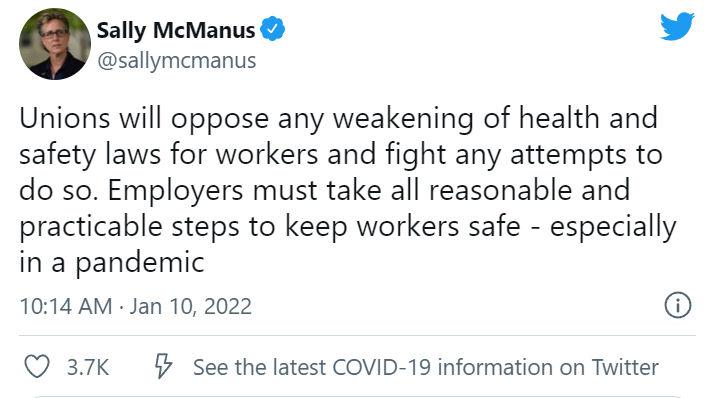
Task: Click the word 'Employers' in the tweet text
Action: coord(176,192)
